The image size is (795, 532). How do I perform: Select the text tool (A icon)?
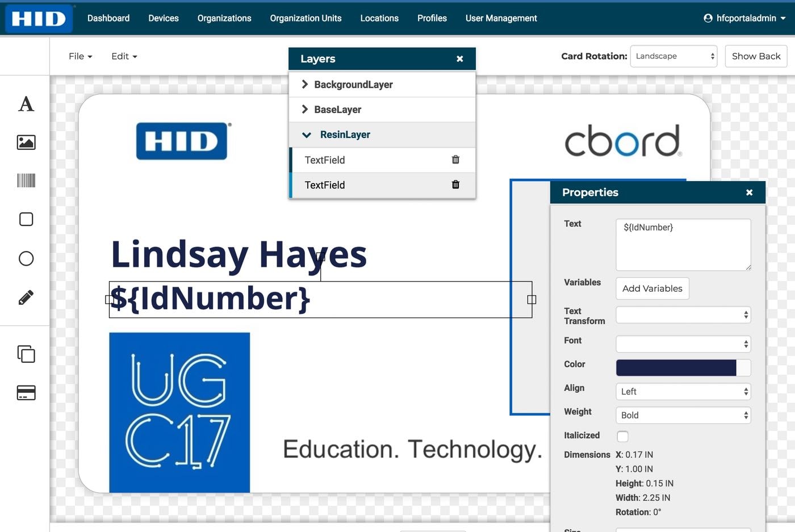click(26, 104)
